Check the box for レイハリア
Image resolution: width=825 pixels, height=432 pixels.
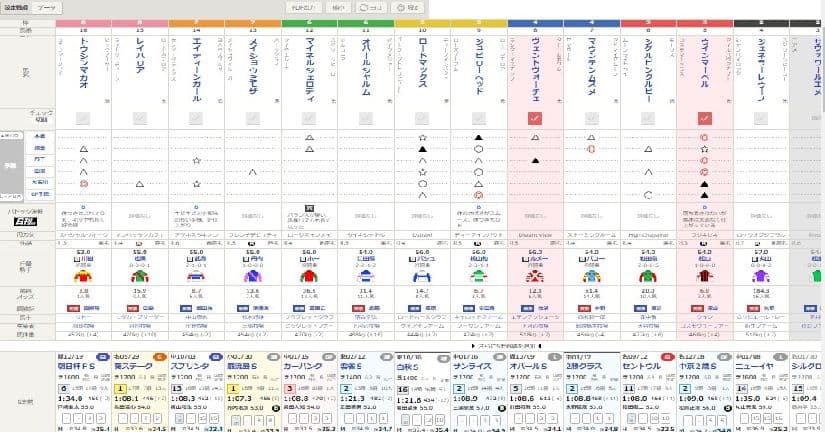[140, 118]
